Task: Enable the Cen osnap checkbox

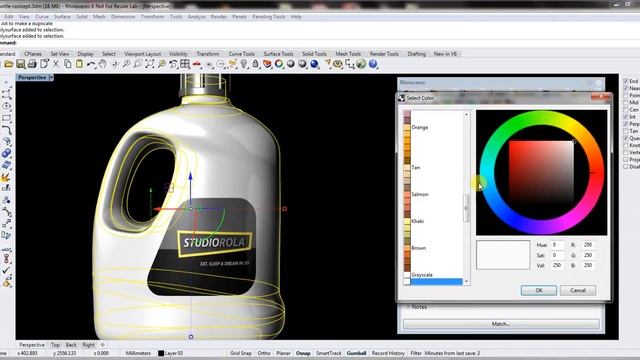Action: pyautogui.click(x=626, y=109)
